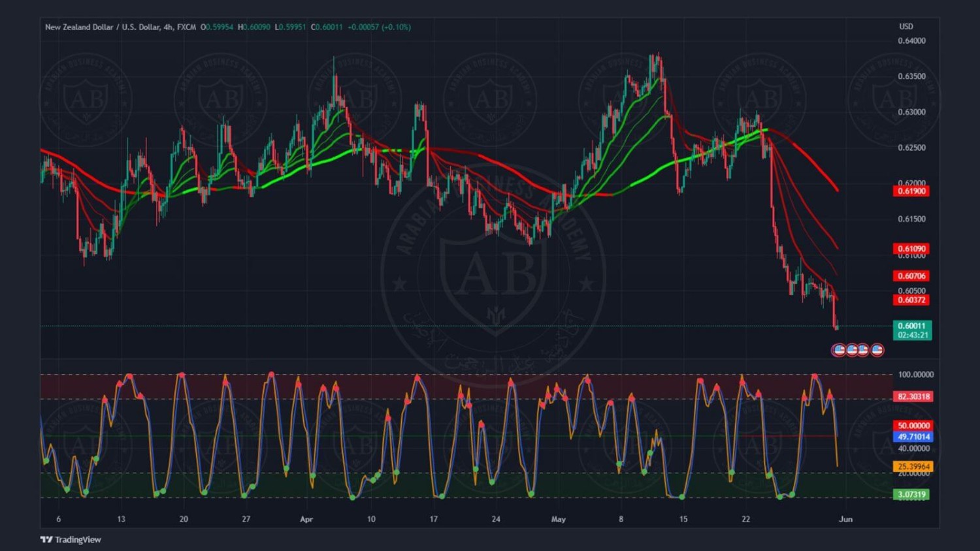Click the 0.60372 red price label
Image resolution: width=980 pixels, height=551 pixels.
click(911, 300)
